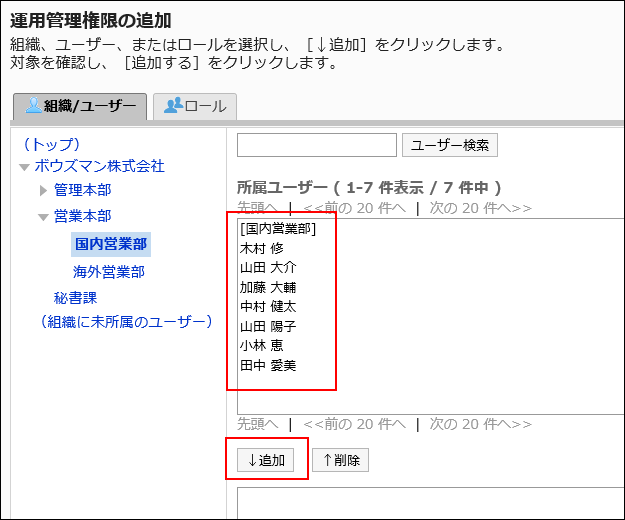This screenshot has height=520, width=625.
Task: Collapse the ボウズマン株式会社 tree node
Action: [x=24, y=167]
